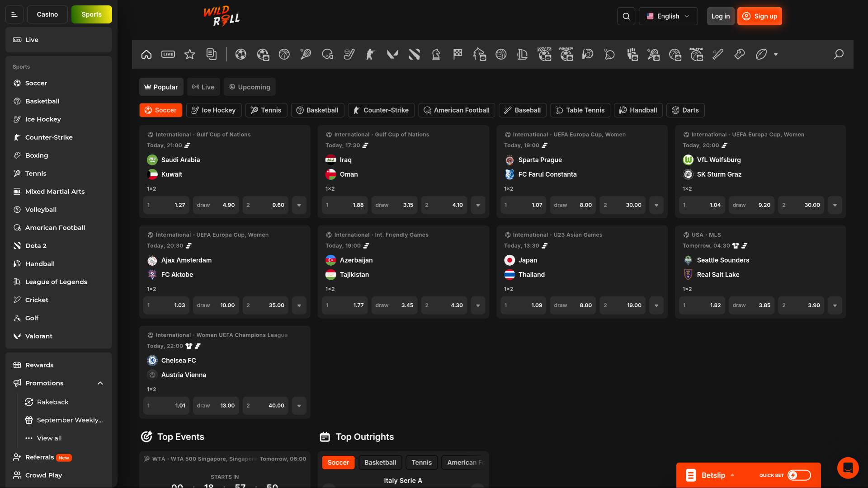868x488 pixels.
Task: Toggle the Quick Bet switch
Action: (x=799, y=475)
